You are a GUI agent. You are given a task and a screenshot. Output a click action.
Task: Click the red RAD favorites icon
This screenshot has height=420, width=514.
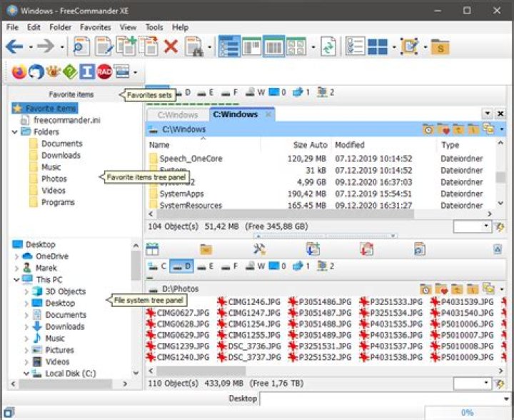tap(104, 72)
